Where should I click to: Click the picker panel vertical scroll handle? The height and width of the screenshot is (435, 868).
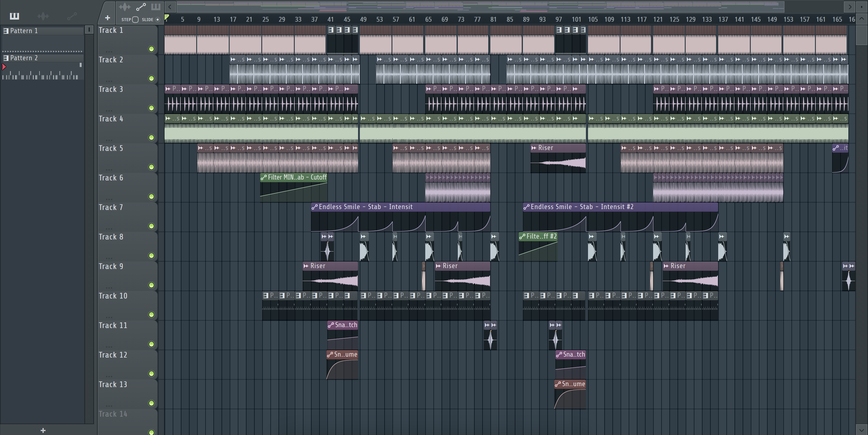(89, 30)
